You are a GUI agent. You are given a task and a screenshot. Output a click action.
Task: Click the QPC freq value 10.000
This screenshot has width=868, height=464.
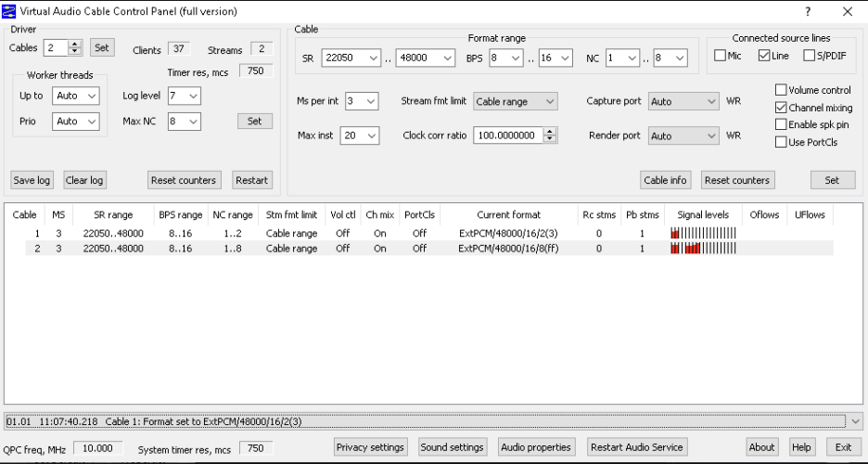98,448
